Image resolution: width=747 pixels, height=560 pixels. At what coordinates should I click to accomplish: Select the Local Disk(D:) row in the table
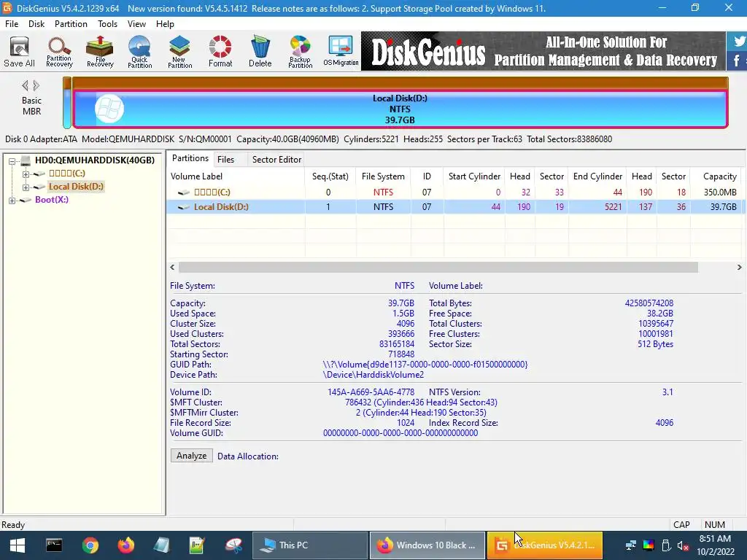(454, 207)
